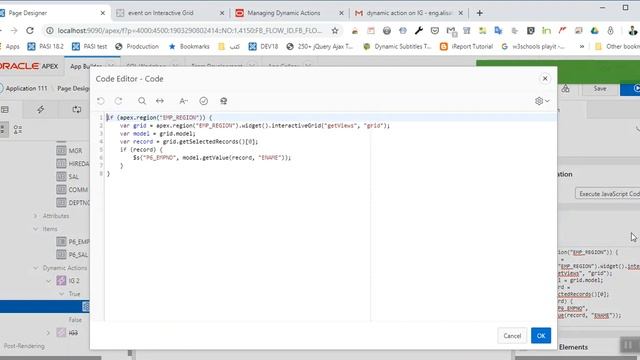Click the shared components icon beside Save
640x360 pixels.
565,89
